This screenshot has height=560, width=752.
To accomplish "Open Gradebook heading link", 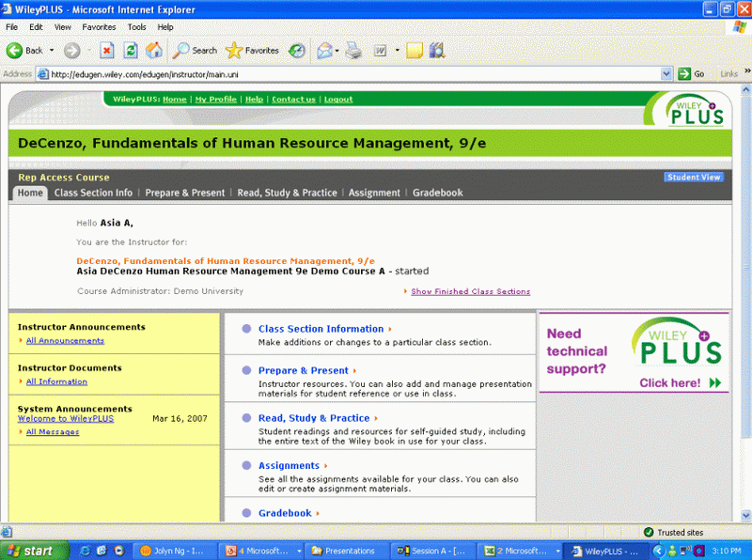I will coord(285,513).
